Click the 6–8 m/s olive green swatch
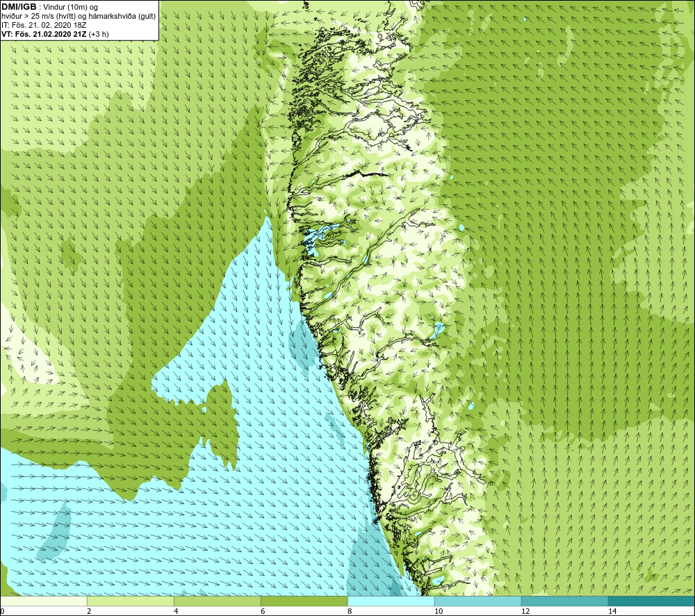Screen dimensions: 695x616 pos(304,601)
